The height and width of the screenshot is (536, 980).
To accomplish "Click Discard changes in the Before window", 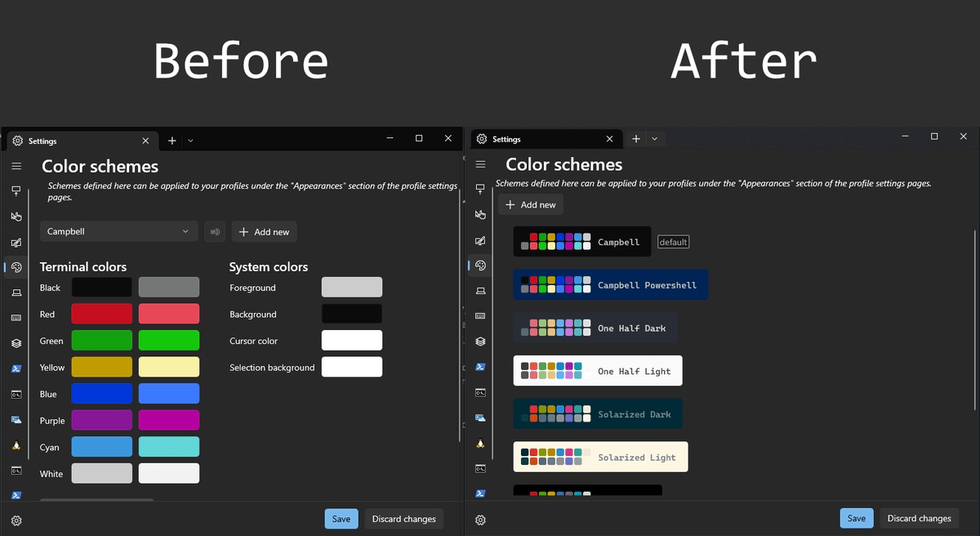I will [x=404, y=519].
